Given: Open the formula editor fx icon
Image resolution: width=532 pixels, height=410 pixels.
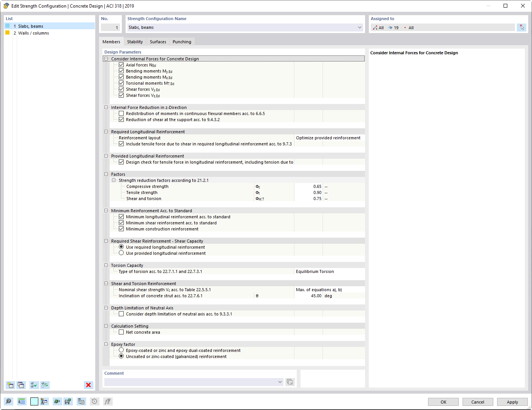Looking at the screenshot, I should [x=108, y=401].
